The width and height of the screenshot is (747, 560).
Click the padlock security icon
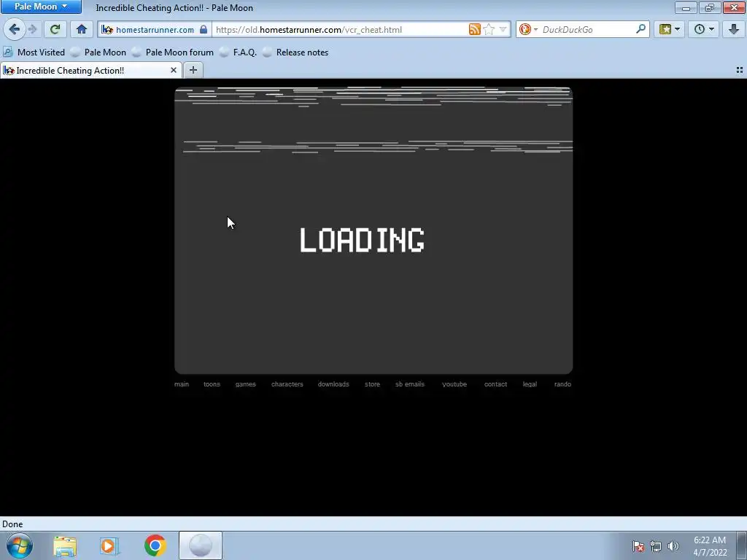coord(204,29)
